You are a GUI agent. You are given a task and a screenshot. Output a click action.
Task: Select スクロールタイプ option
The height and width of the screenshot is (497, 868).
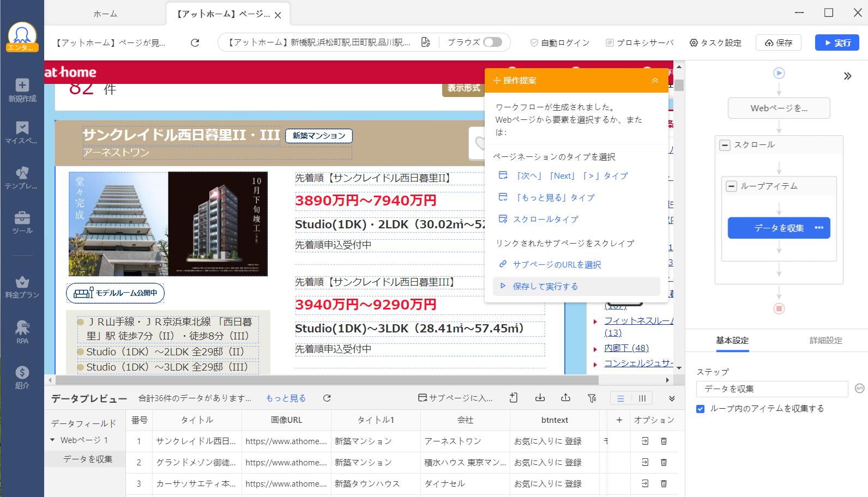pyautogui.click(x=539, y=219)
